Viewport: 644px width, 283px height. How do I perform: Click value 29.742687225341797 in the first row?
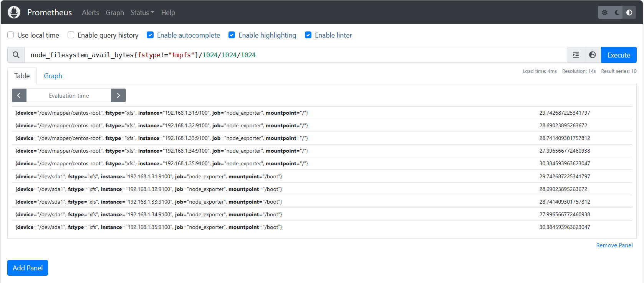(565, 113)
